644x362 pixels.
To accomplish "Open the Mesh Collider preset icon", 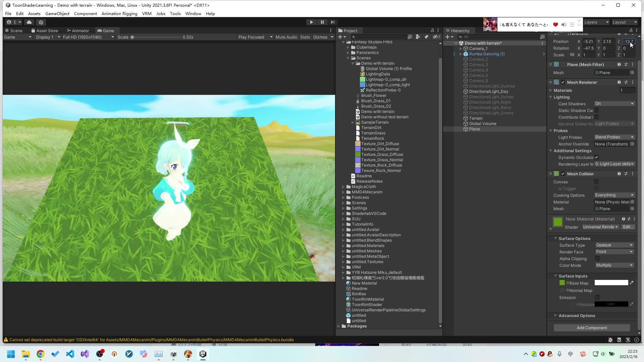I will (626, 174).
